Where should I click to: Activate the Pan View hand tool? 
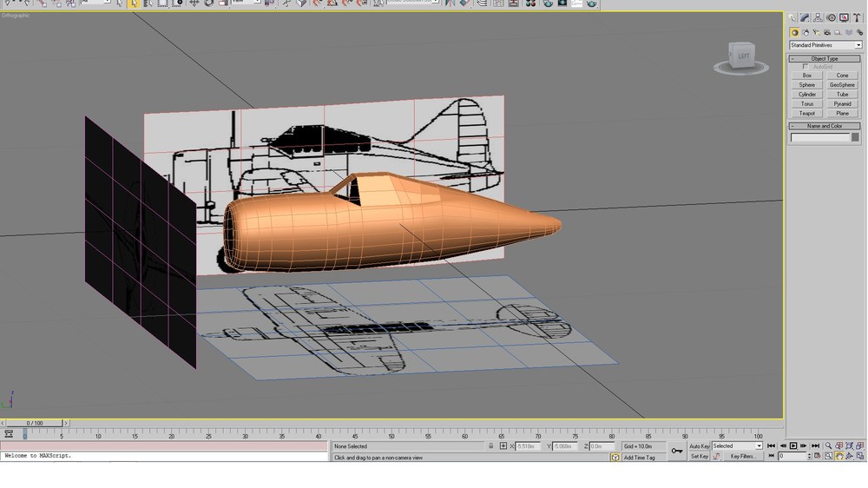click(x=839, y=457)
